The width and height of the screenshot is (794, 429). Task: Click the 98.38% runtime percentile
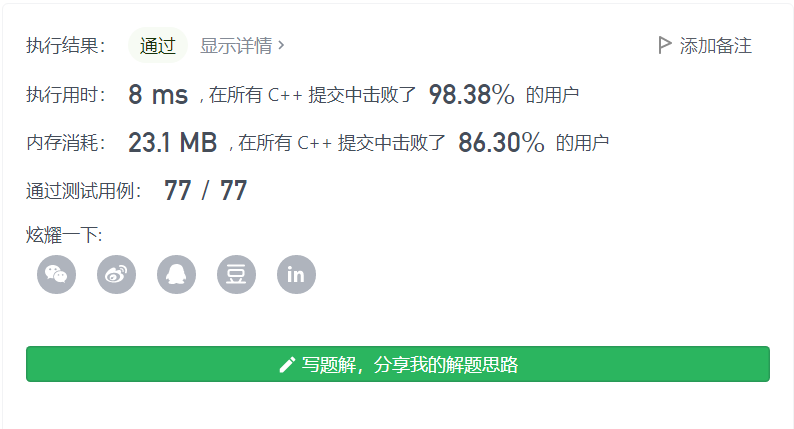pos(471,95)
